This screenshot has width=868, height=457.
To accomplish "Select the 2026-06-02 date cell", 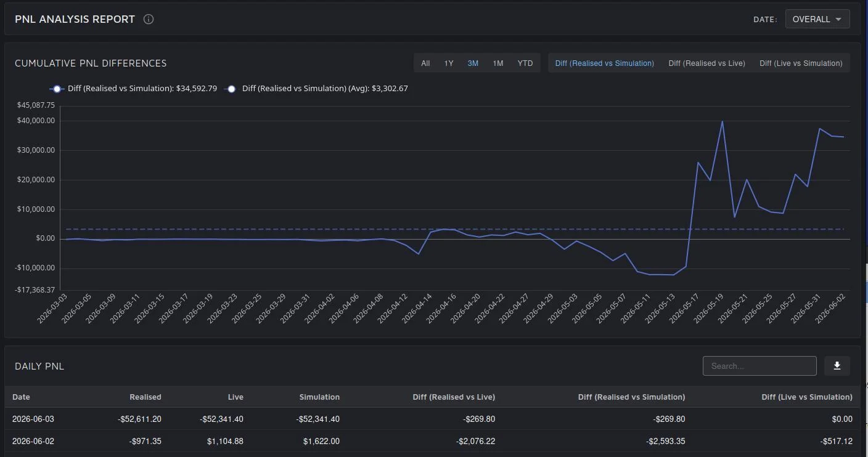I will click(33, 442).
